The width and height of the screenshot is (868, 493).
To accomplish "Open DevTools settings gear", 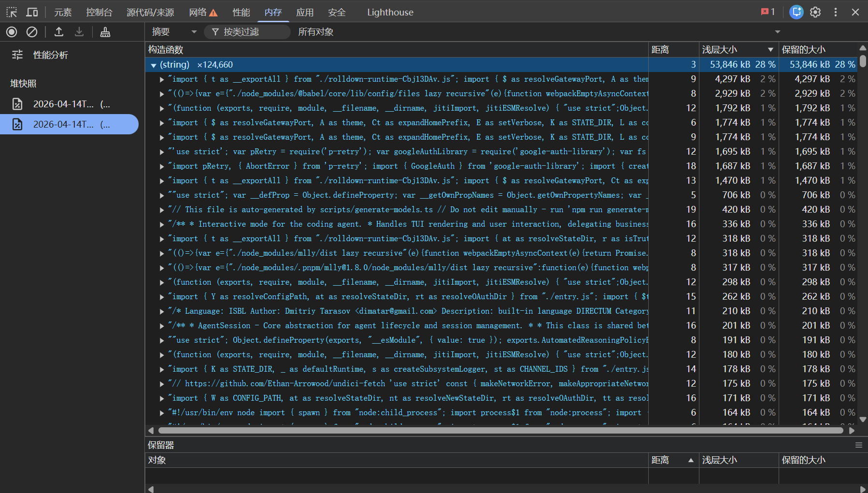I will (x=815, y=12).
